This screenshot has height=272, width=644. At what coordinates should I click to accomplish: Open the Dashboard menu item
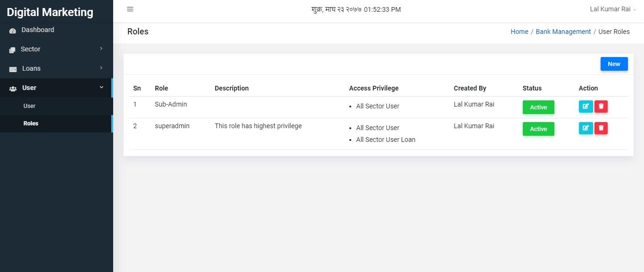[x=57, y=30]
